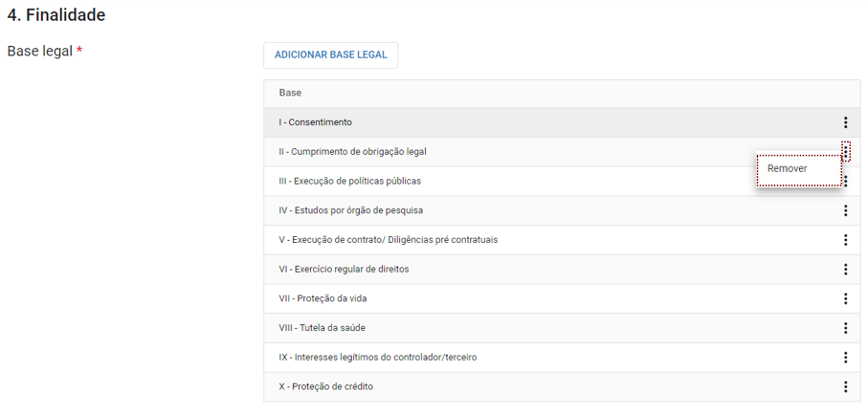Viewport: 868px width, 414px height.
Task: Click the kebab icon for Tutela da saúde
Action: click(x=845, y=328)
